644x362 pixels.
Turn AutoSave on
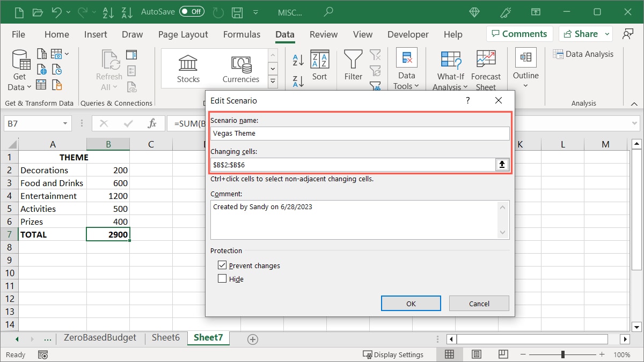pos(192,11)
